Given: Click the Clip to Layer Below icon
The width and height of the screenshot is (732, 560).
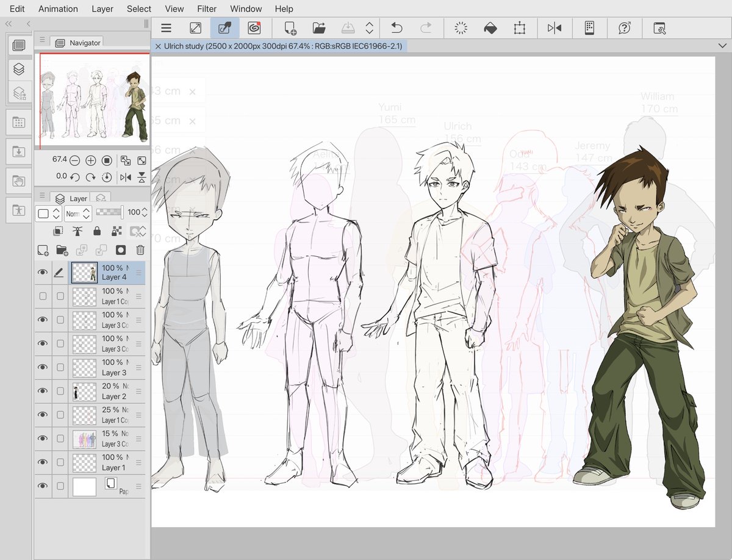Looking at the screenshot, I should coord(57,231).
